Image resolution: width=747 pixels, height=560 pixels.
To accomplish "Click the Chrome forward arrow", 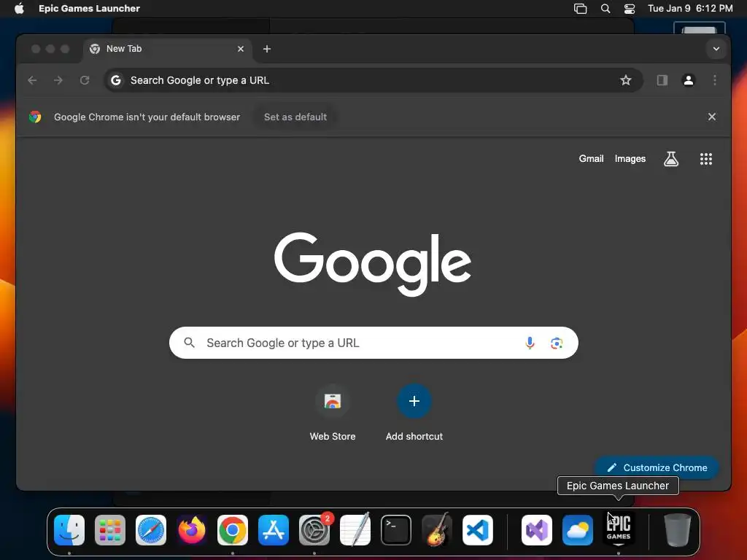I will 58,80.
